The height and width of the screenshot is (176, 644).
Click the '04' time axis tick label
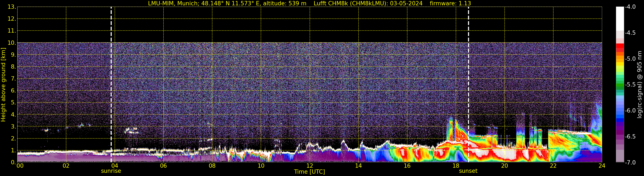[114, 166]
